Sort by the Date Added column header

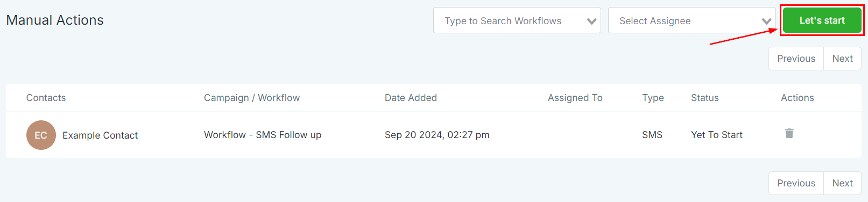[411, 98]
